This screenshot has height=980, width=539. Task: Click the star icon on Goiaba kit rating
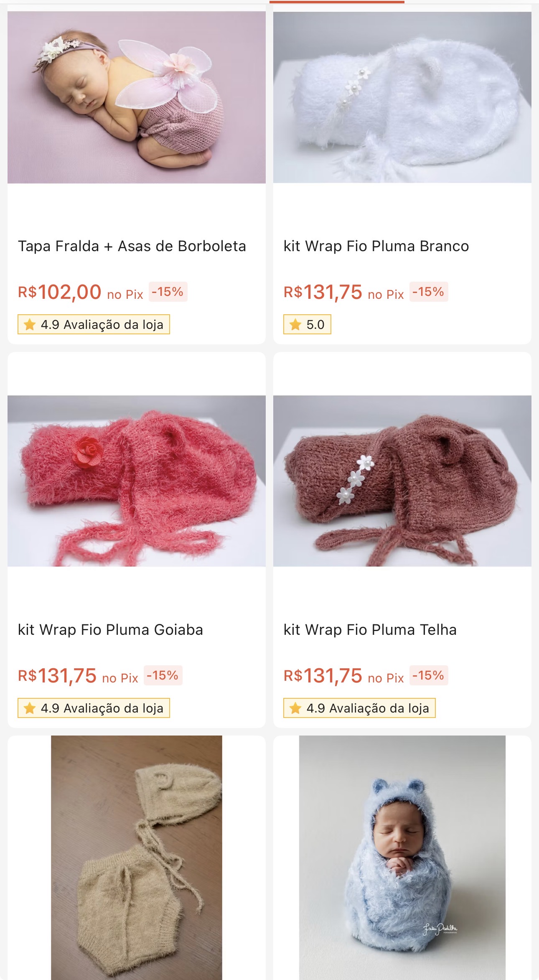[30, 708]
